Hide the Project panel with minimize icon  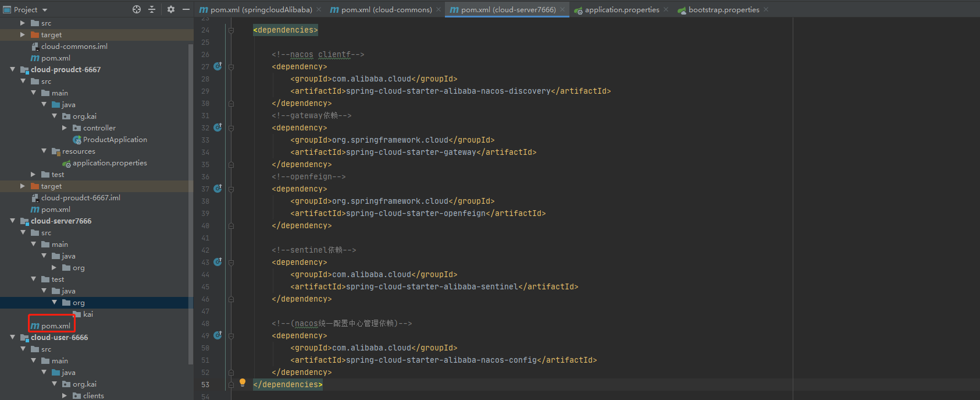[186, 9]
